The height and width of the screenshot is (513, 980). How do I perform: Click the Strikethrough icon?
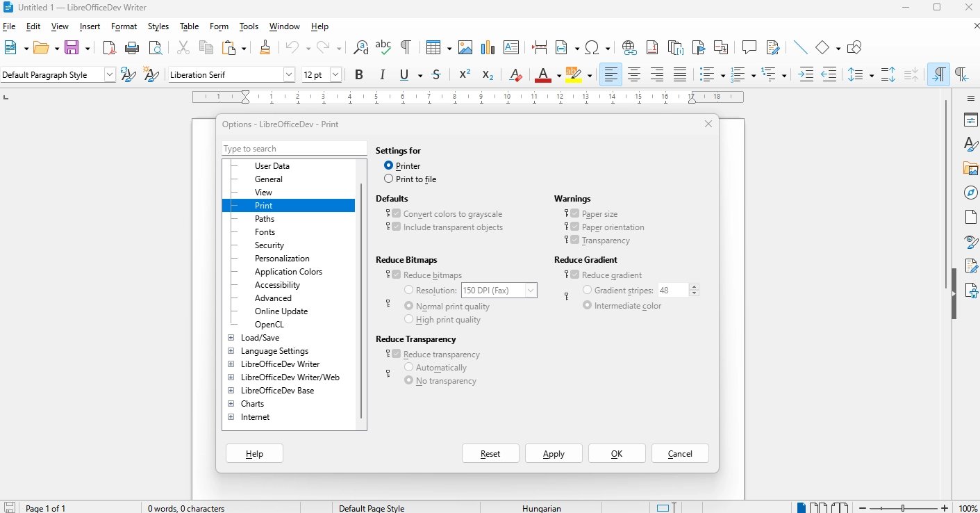(x=436, y=74)
